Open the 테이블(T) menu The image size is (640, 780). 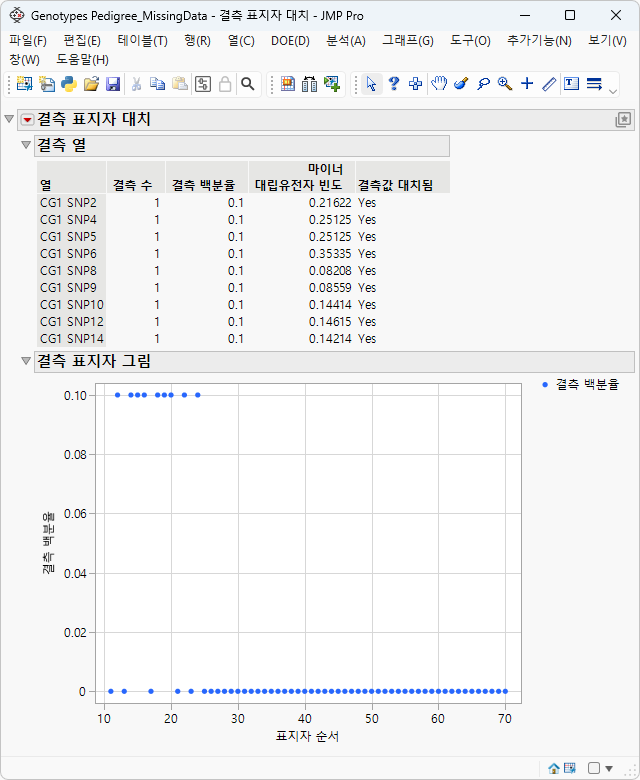(x=143, y=41)
